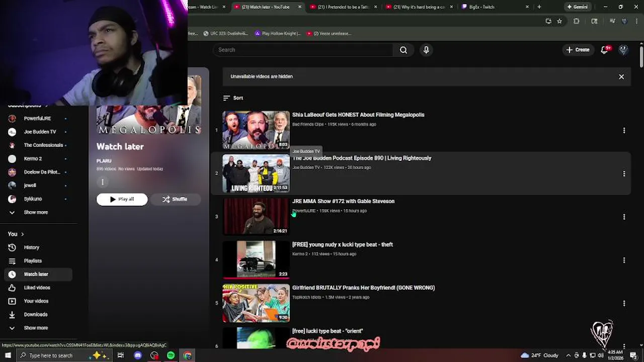Image resolution: width=644 pixels, height=362 pixels.
Task: Open Gemini button in Chrome
Action: 577,7
